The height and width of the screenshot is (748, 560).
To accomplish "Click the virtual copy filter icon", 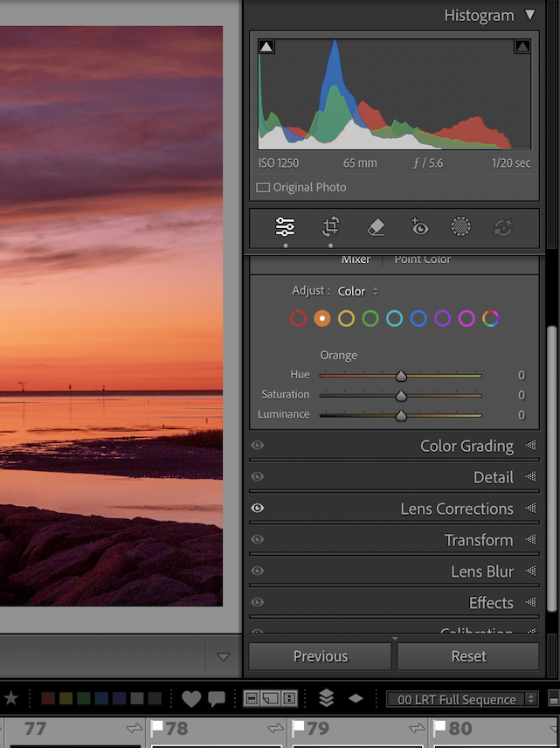I will pos(271,698).
